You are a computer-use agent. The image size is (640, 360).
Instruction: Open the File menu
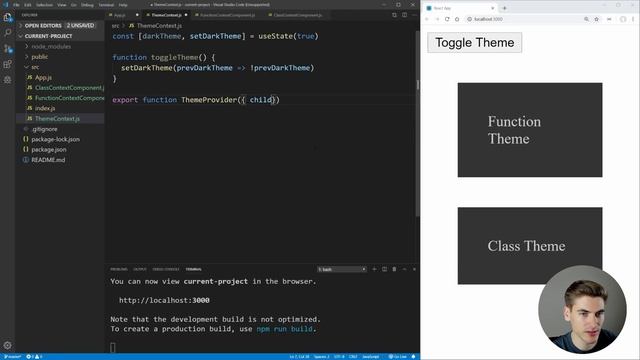click(x=16, y=5)
